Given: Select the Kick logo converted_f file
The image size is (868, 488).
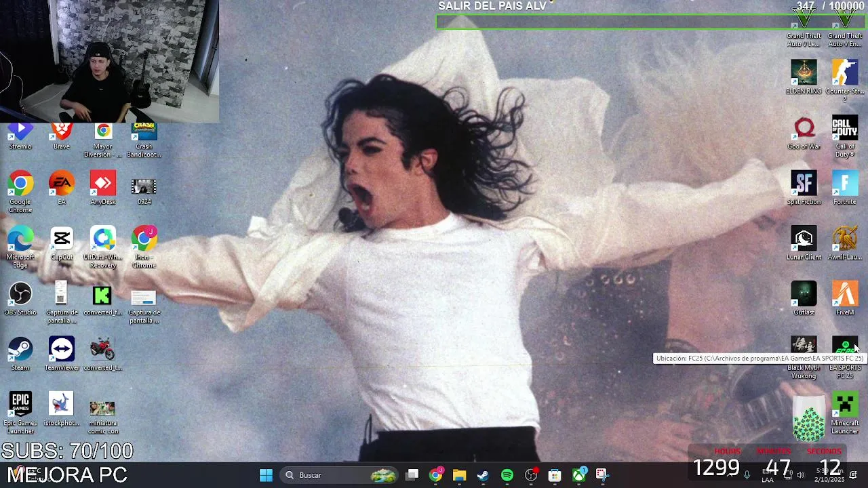Looking at the screenshot, I should point(102,299).
